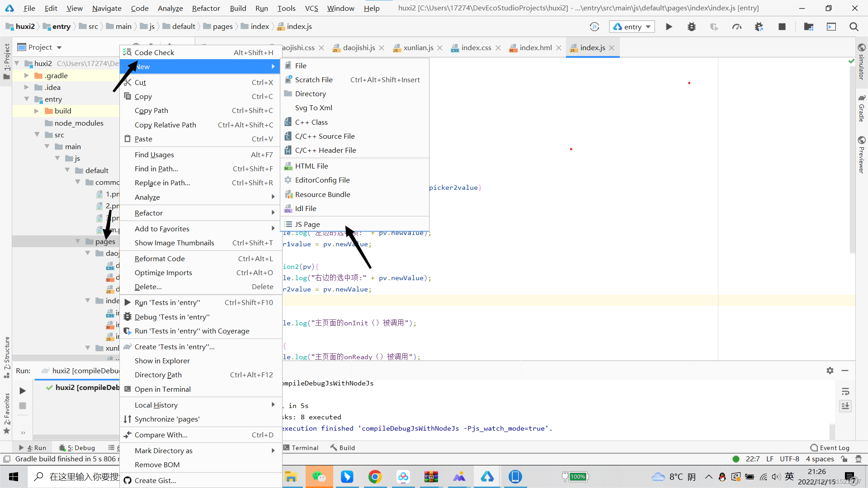The image size is (868, 488).
Task: Click the Windows Start button
Action: point(14,477)
